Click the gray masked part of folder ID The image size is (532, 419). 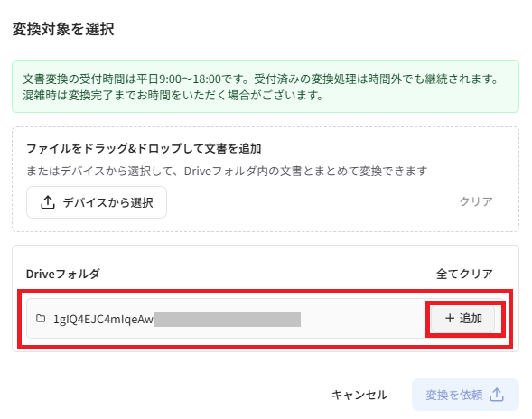tap(227, 320)
